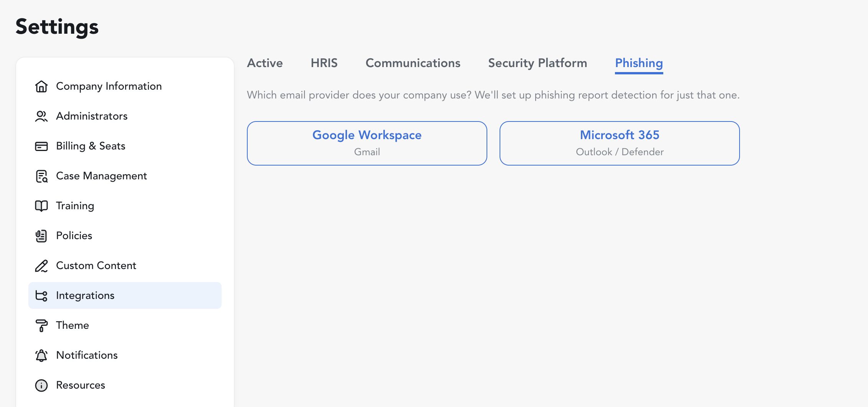The width and height of the screenshot is (868, 407).
Task: Switch to the Active tab
Action: pyautogui.click(x=265, y=63)
